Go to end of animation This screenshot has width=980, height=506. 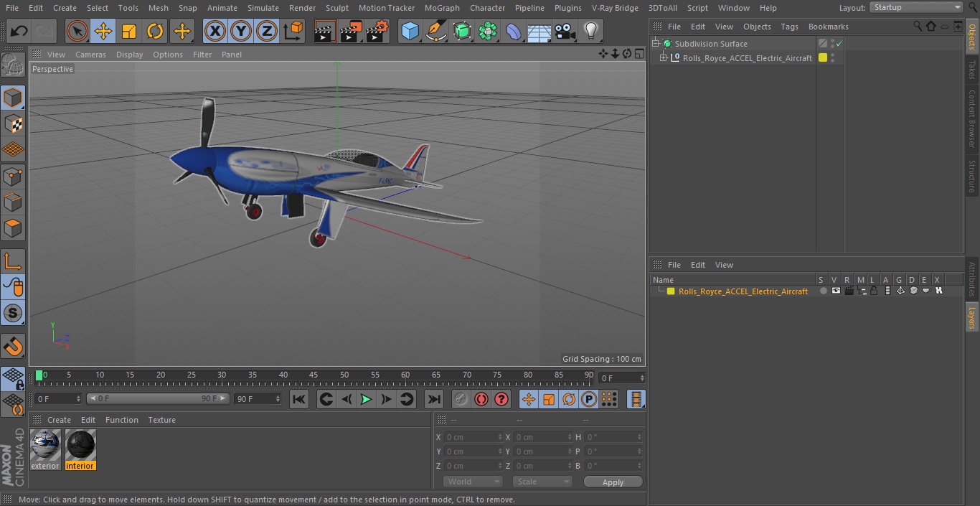[x=433, y=399]
